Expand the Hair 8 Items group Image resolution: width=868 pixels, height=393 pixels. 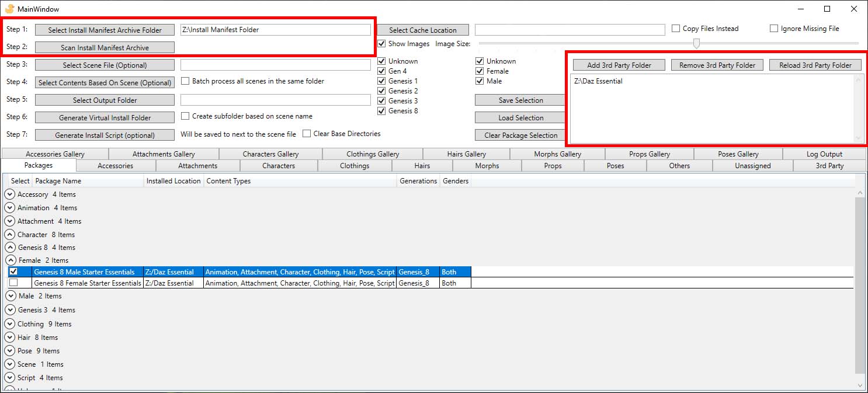pyautogui.click(x=9, y=338)
